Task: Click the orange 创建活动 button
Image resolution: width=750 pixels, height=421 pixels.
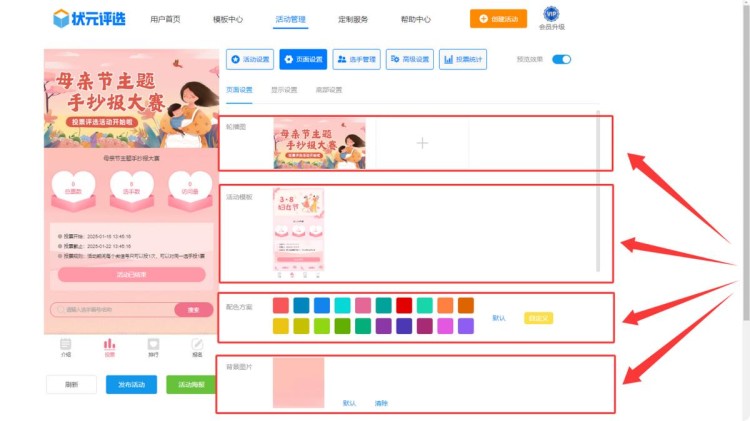Action: pos(498,18)
